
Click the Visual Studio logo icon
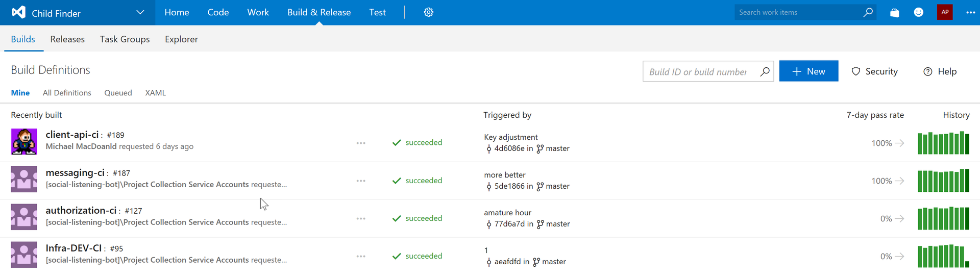point(18,12)
